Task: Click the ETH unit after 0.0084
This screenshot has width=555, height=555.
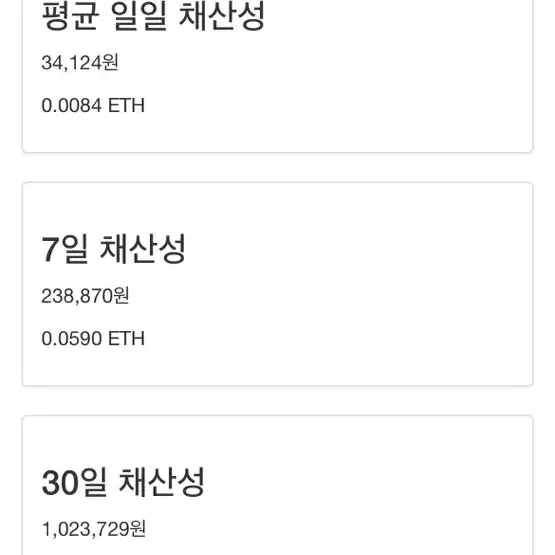Action: pos(126,105)
